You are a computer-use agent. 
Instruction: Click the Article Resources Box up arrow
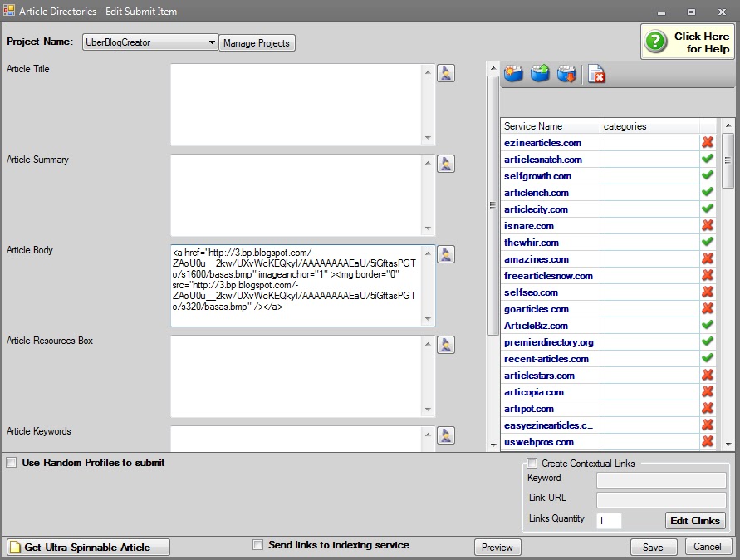[x=428, y=344]
